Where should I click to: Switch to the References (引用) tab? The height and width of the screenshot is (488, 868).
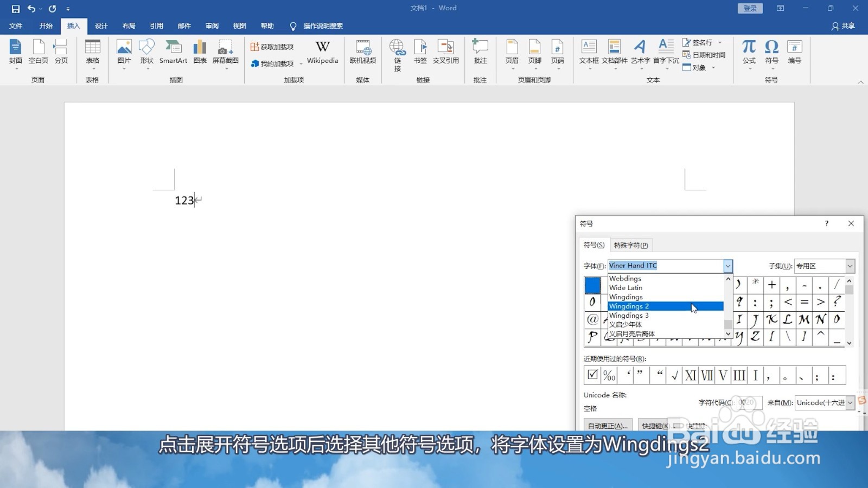coord(156,25)
